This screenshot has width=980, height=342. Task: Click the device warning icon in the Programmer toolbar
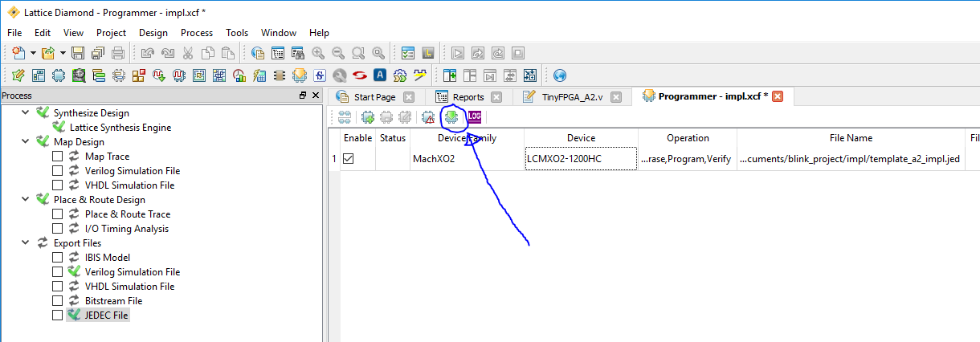tap(428, 117)
